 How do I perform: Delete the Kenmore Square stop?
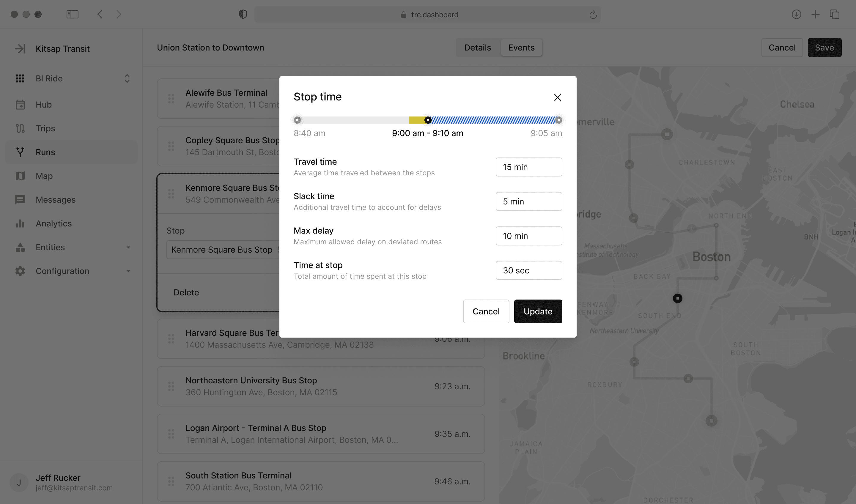tap(186, 292)
